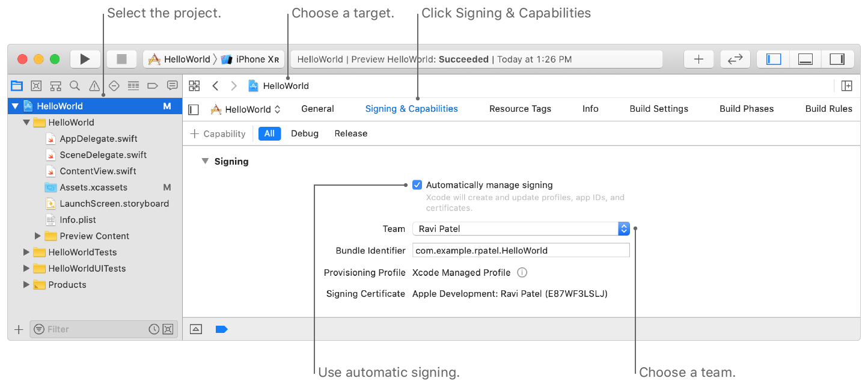Expand the Preview Content folder

[38, 236]
